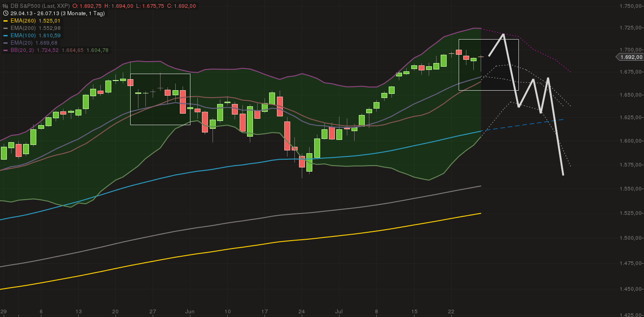Click the EMA(20) legend label
The width and height of the screenshot is (644, 317).
(22, 43)
